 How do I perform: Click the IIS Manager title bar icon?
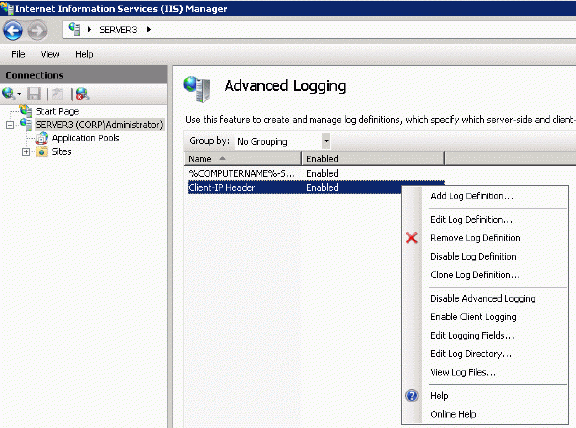pyautogui.click(x=7, y=8)
